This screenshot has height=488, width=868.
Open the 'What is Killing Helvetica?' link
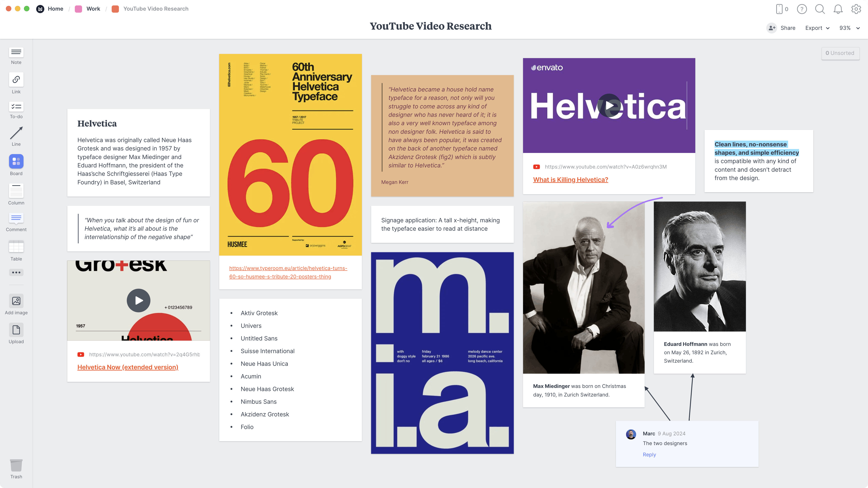[x=571, y=180]
